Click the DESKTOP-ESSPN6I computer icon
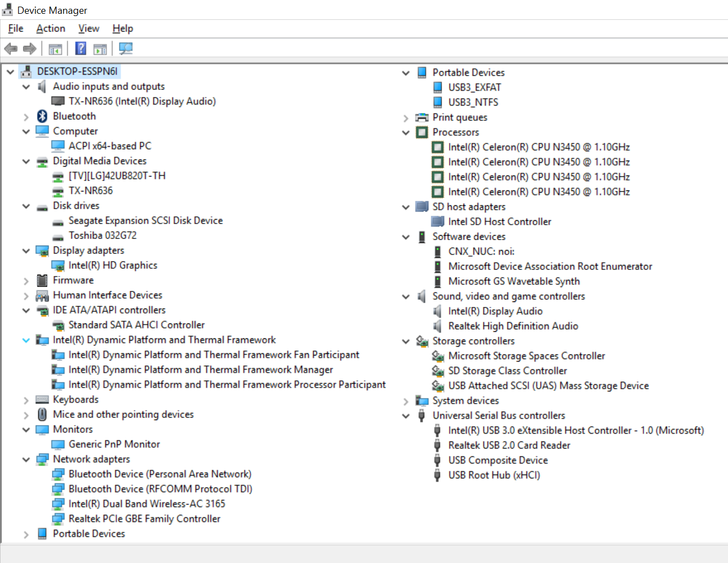The width and height of the screenshot is (728, 563). point(26,71)
